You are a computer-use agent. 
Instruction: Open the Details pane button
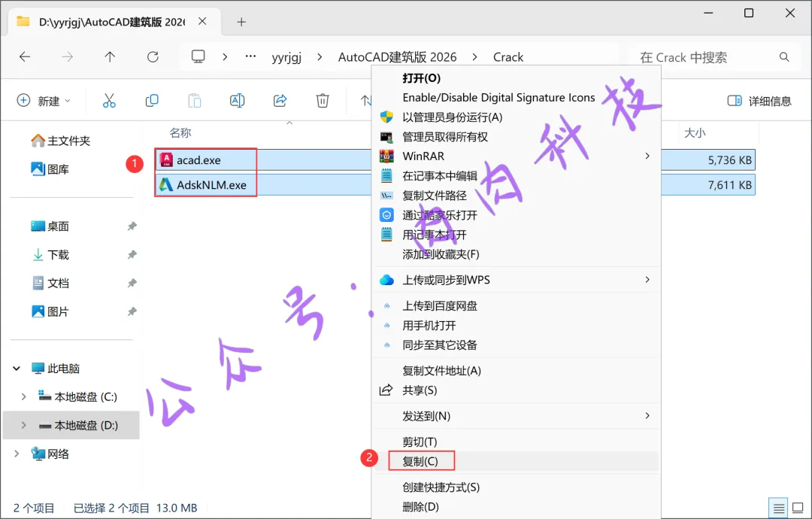point(759,101)
